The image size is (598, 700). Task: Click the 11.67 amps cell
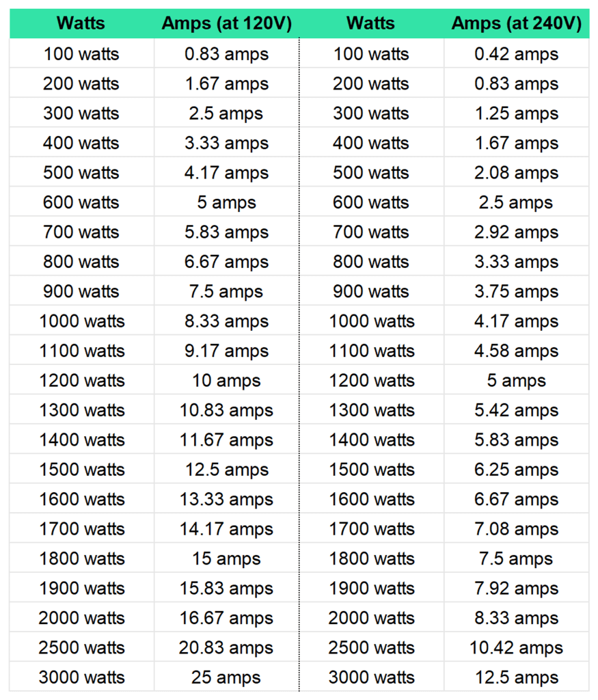[226, 440]
